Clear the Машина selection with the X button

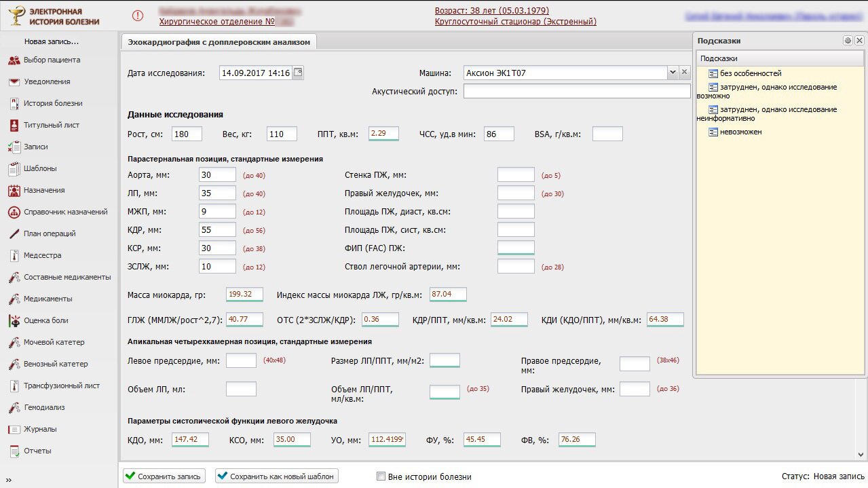pyautogui.click(x=684, y=73)
